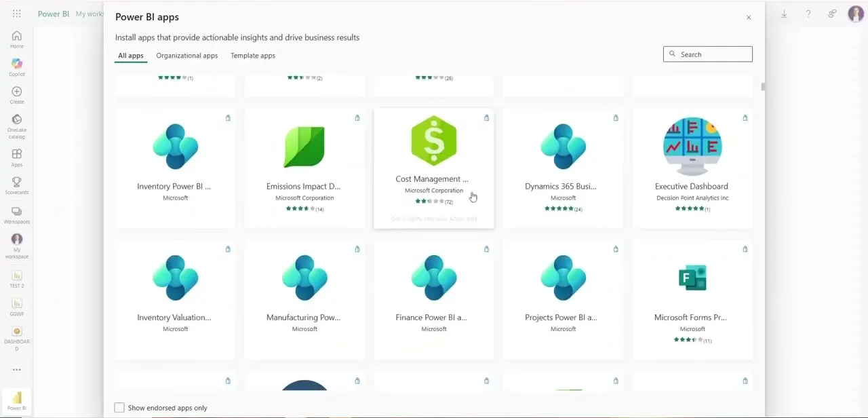Screen dimensions: 868x418
Task: Click the Cost Management star rating (72)
Action: 434,202
